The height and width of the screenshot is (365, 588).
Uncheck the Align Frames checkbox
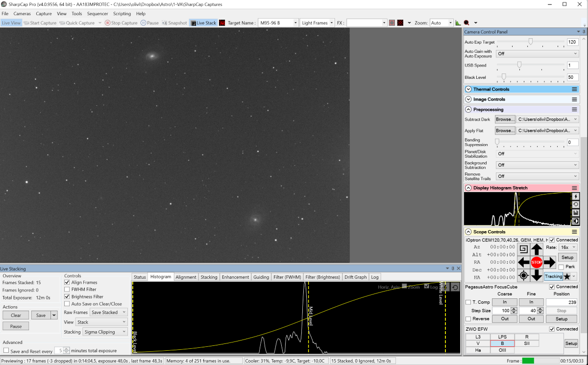(x=67, y=282)
